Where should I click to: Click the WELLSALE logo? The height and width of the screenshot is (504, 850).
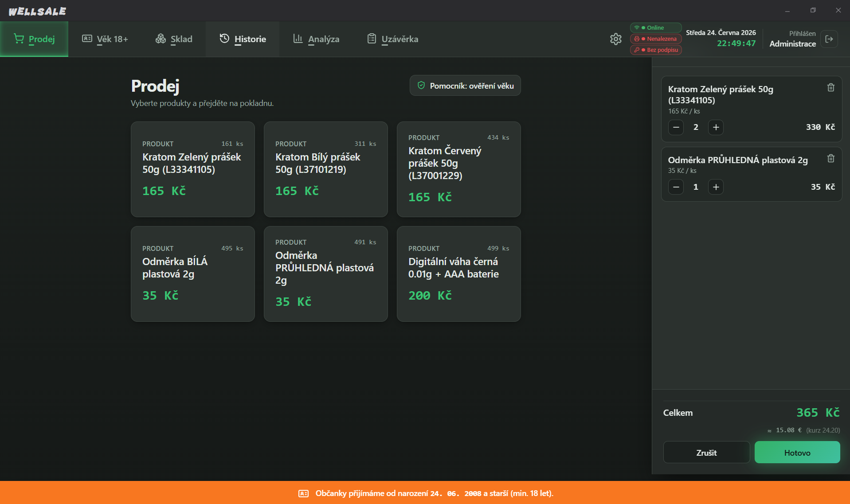click(x=37, y=11)
